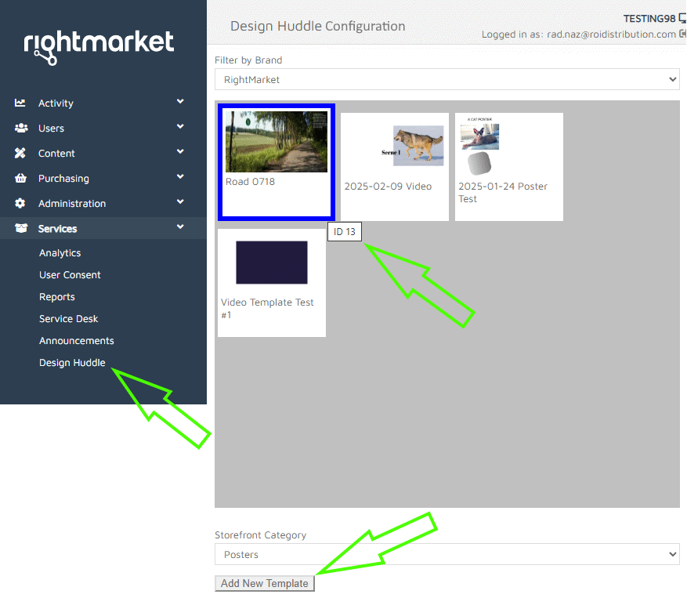Click the Purchasing basket icon
Image resolution: width=687 pixels, height=616 pixels.
click(20, 178)
